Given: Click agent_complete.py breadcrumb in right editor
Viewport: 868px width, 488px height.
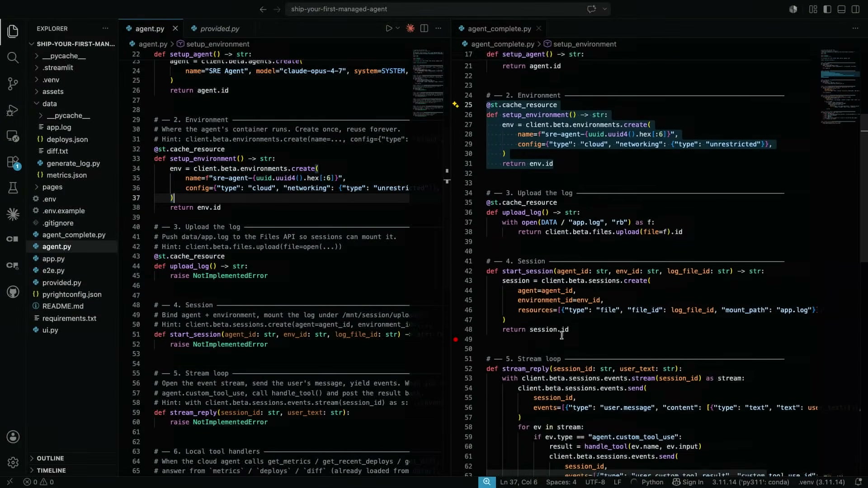Looking at the screenshot, I should click(502, 44).
